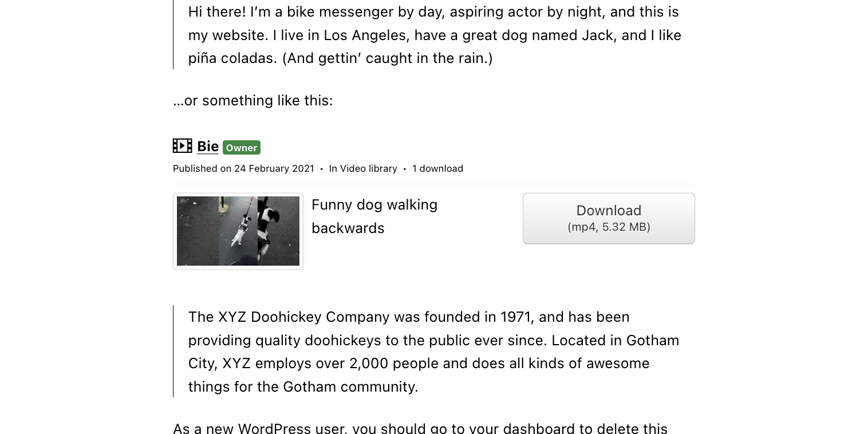Click the words 'piña coladas' in the quote
This screenshot has height=434, width=868.
tap(233, 58)
